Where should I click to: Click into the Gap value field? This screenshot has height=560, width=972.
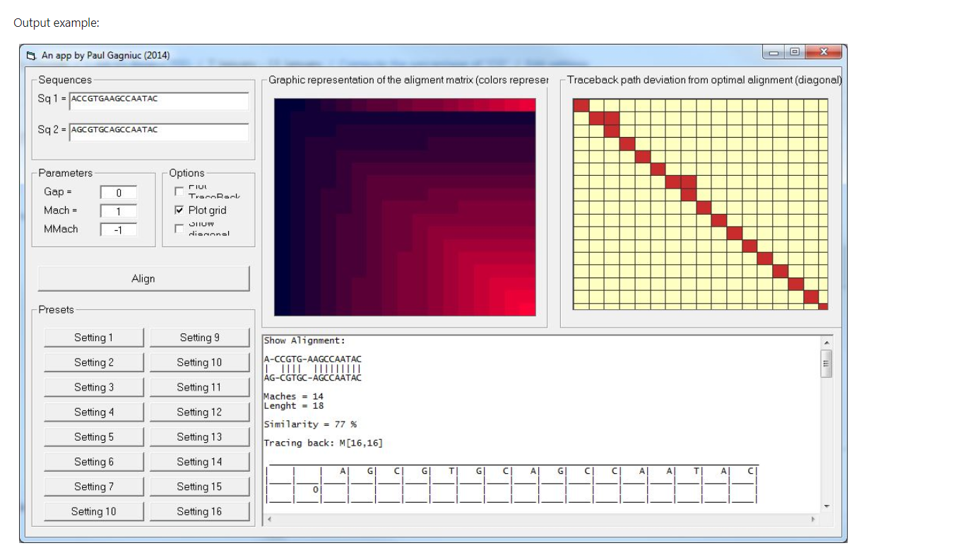click(119, 192)
